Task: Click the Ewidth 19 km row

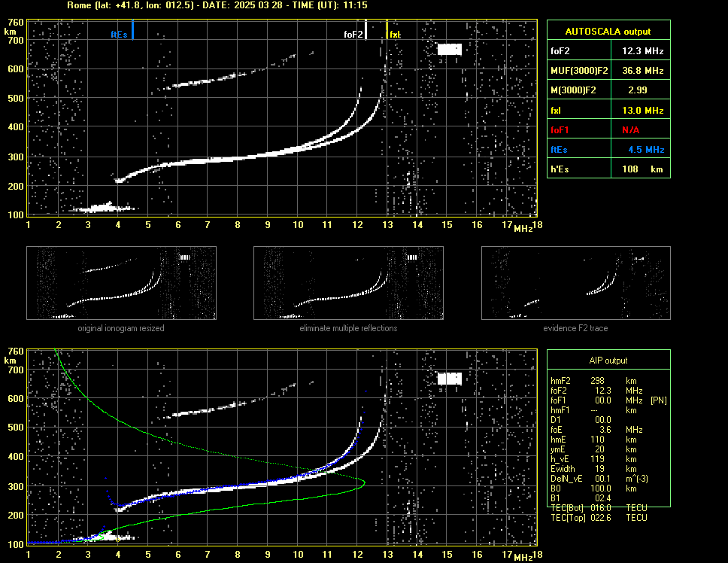Action: coord(594,469)
